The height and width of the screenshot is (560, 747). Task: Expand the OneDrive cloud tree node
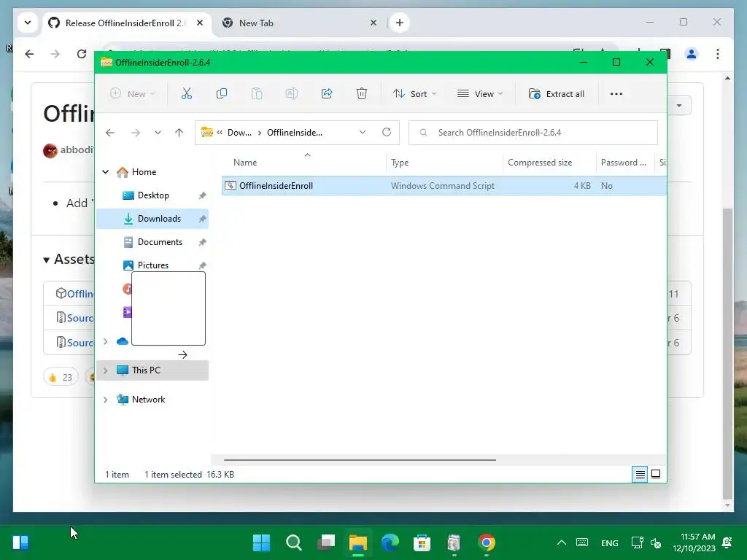pos(106,341)
